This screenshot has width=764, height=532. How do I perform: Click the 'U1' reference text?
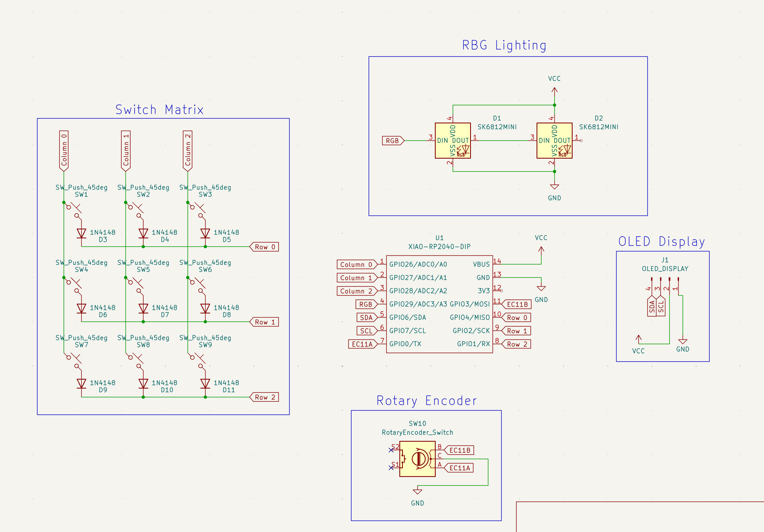pyautogui.click(x=439, y=238)
